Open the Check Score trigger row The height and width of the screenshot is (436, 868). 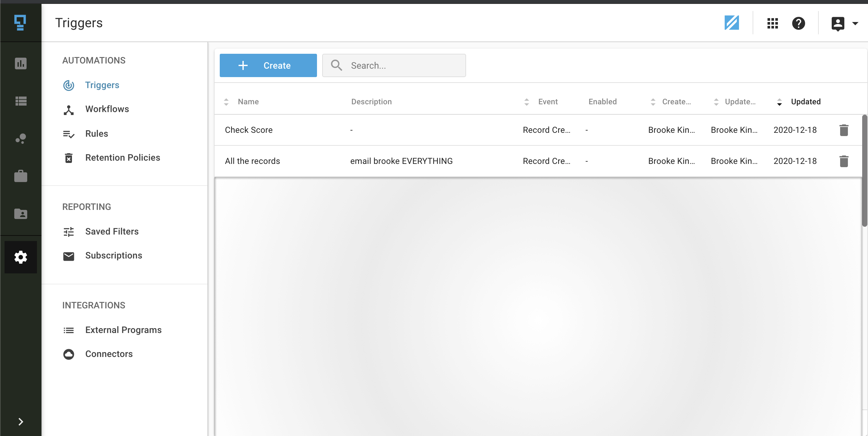[249, 130]
